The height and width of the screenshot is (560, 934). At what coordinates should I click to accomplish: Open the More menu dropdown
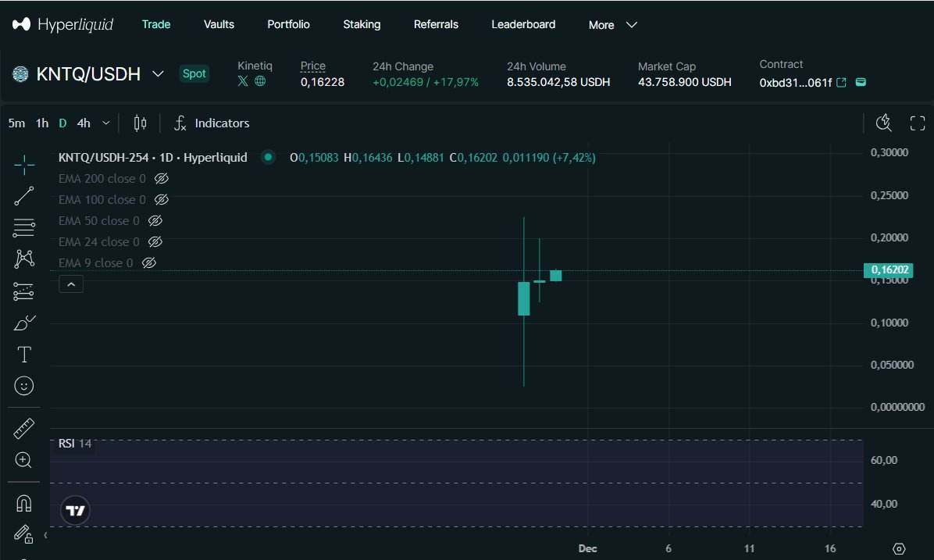613,25
